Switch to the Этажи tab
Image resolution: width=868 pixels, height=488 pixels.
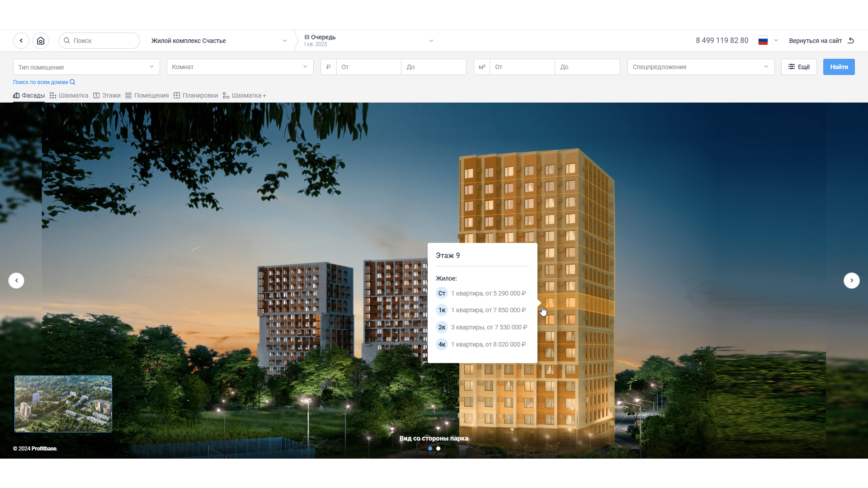pyautogui.click(x=107, y=95)
